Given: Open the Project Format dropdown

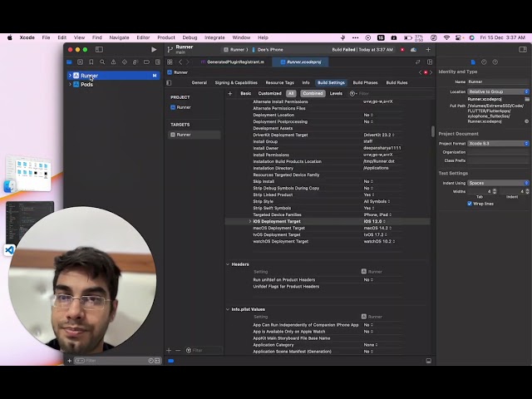Looking at the screenshot, I should (x=498, y=144).
